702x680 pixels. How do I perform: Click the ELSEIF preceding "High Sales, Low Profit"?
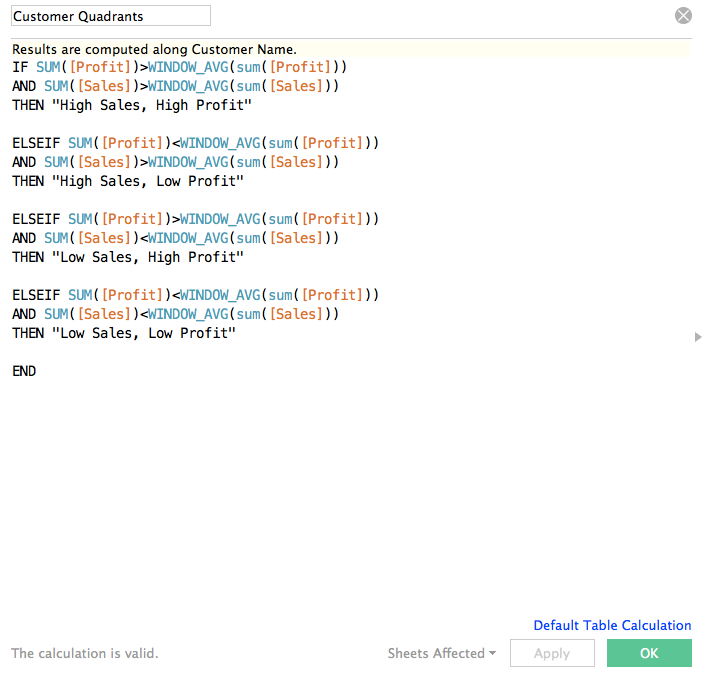click(x=36, y=143)
